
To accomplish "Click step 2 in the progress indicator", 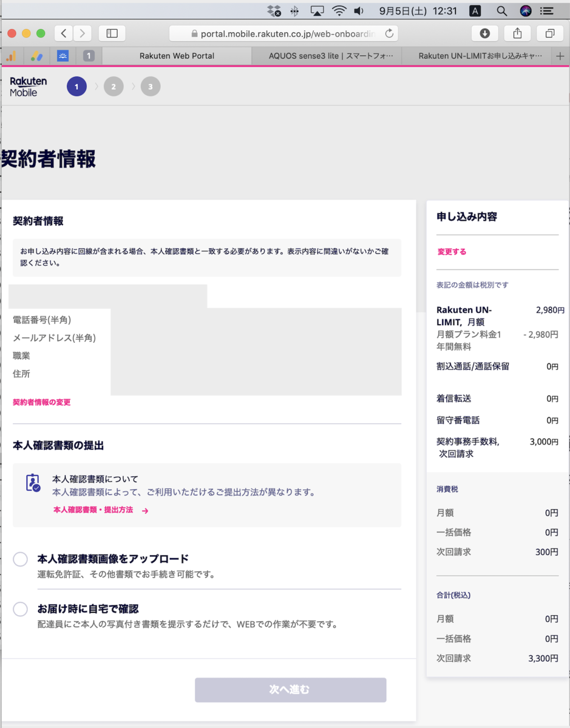I will (x=114, y=86).
